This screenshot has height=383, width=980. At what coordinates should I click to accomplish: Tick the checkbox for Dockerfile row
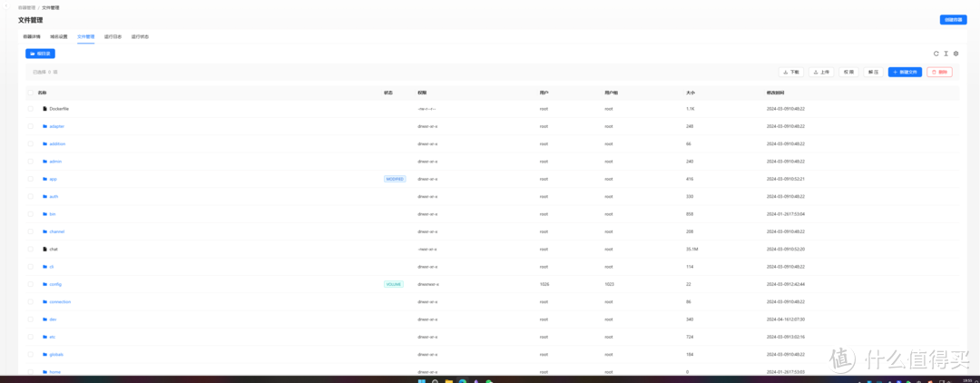coord(30,109)
